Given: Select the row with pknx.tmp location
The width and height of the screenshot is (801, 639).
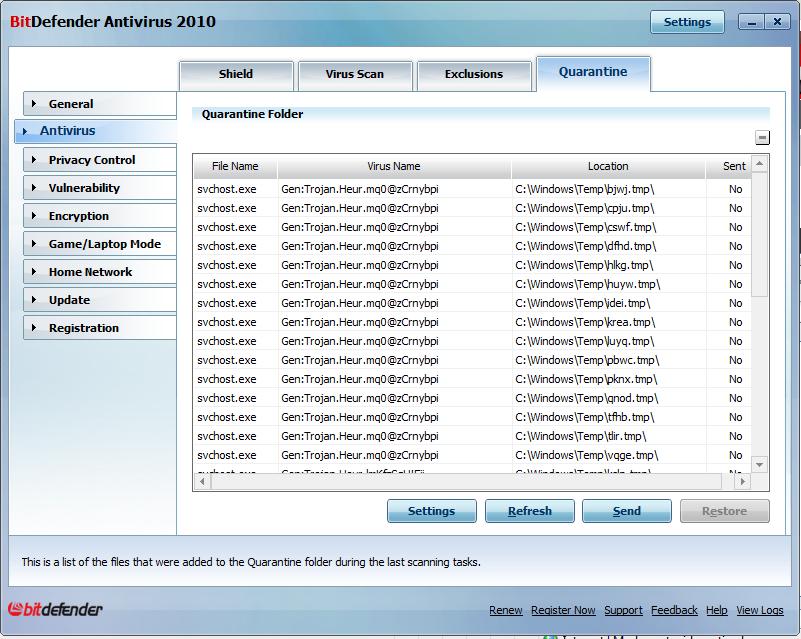Looking at the screenshot, I should [x=473, y=379].
